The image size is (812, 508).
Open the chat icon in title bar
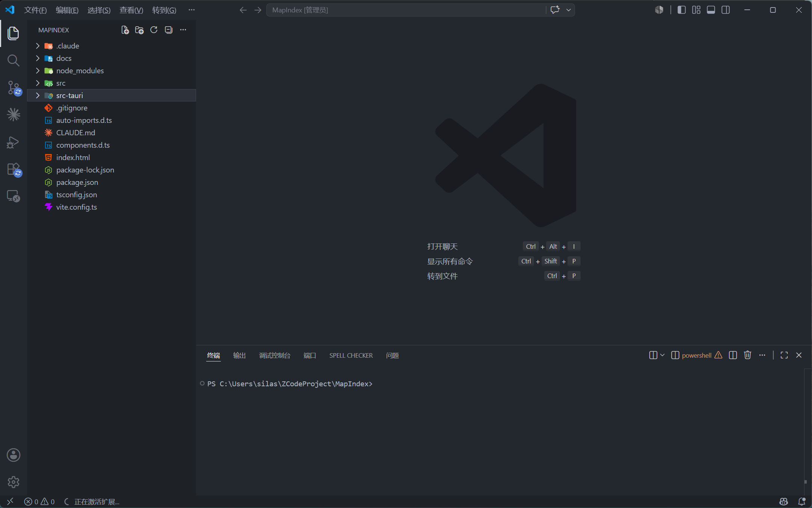tap(555, 10)
